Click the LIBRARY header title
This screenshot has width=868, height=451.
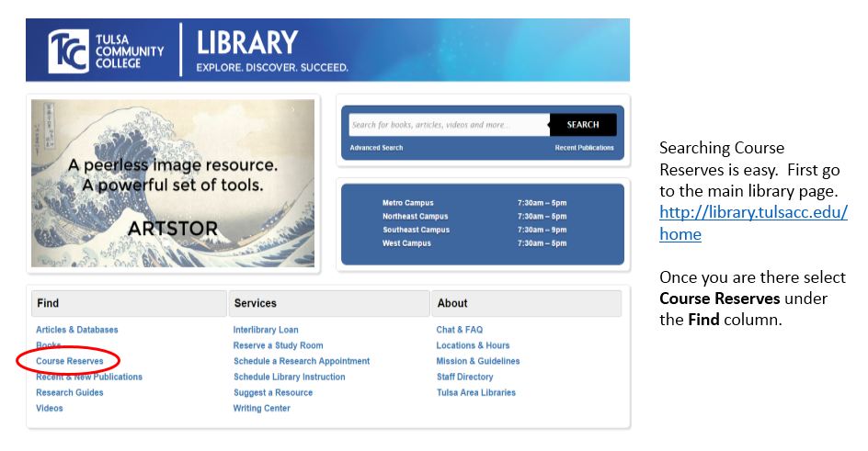point(247,43)
